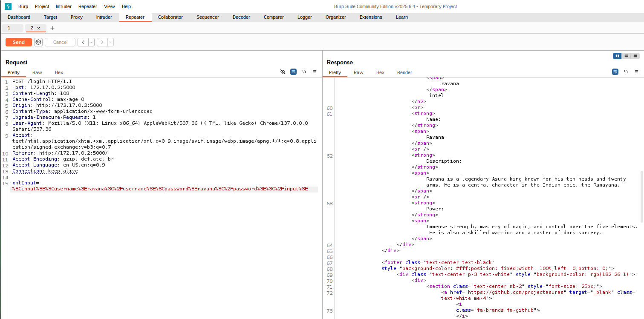Image resolution: width=644 pixels, height=319 pixels.
Task: Close Repeater tab 2
Action: (38, 28)
